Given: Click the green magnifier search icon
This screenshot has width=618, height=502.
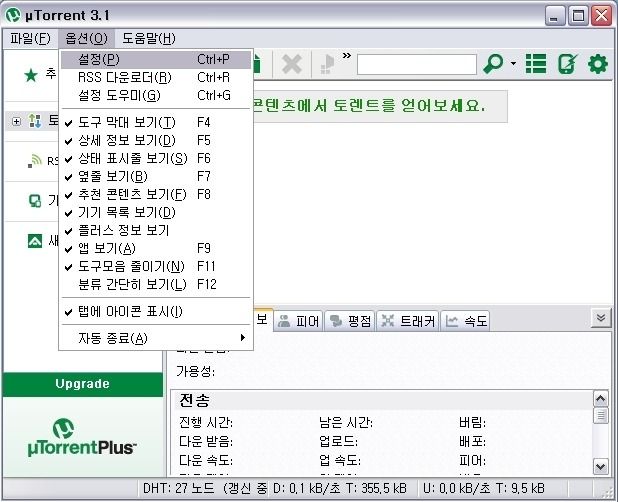Looking at the screenshot, I should (x=493, y=63).
